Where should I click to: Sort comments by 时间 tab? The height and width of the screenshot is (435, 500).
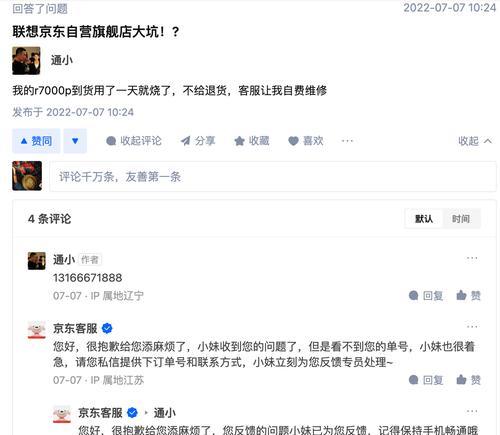pos(461,219)
